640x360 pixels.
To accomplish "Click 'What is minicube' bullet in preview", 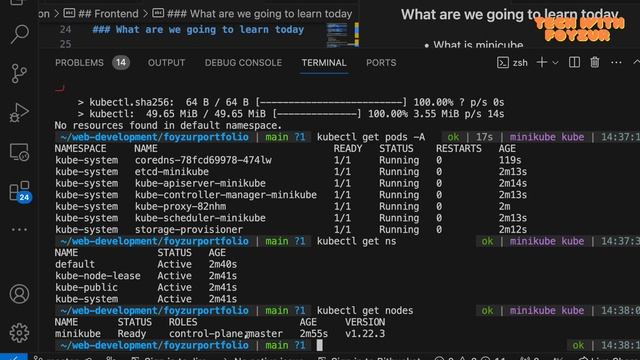I will coord(478,44).
